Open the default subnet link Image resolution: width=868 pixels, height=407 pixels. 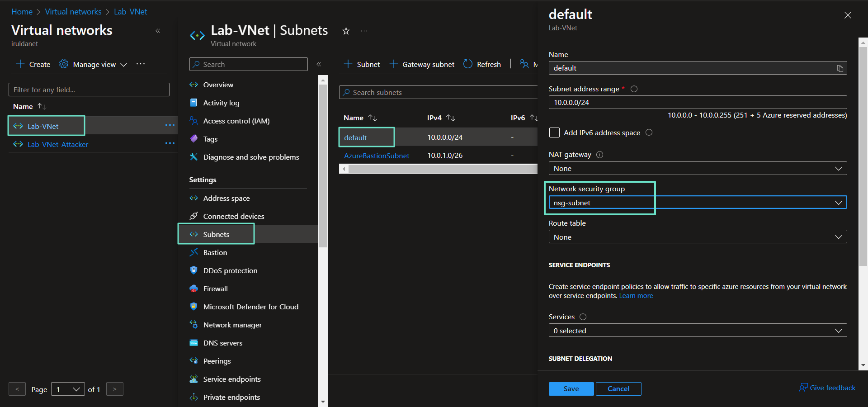coord(355,137)
